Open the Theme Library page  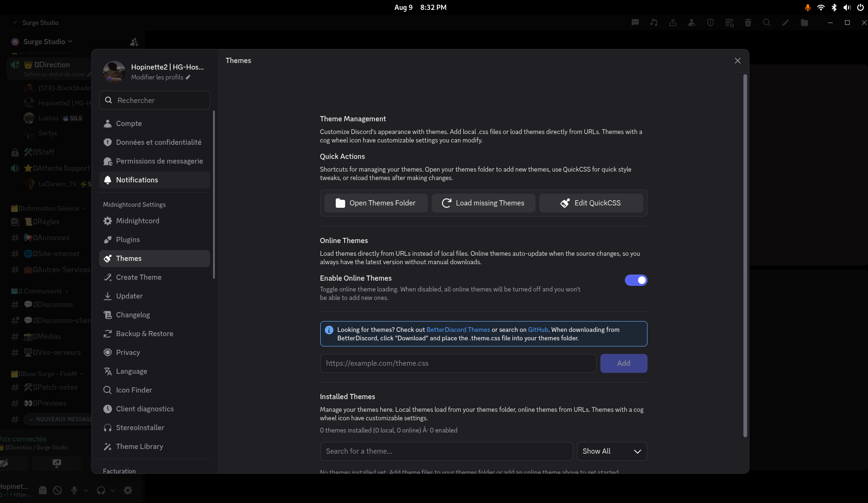[155, 447]
